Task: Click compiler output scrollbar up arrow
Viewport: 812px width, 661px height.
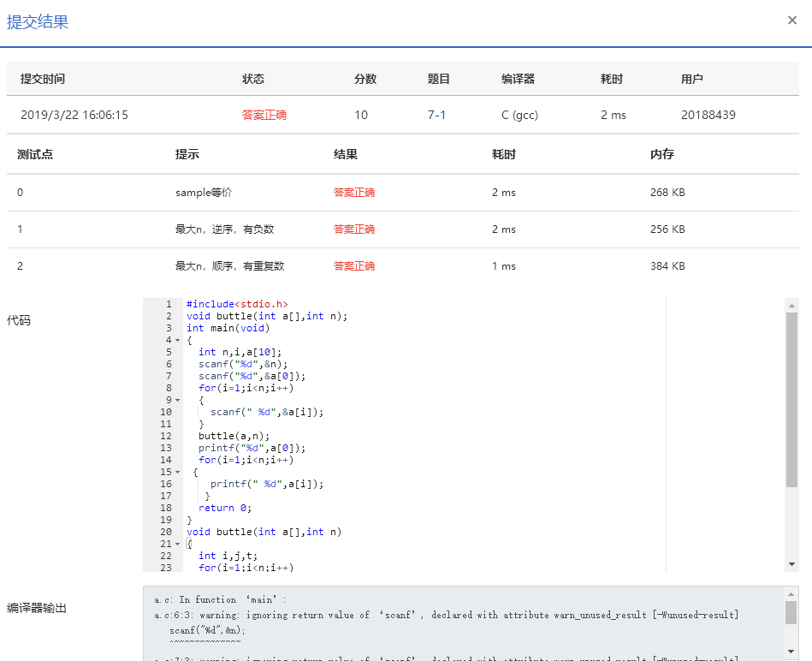Action: (791, 594)
